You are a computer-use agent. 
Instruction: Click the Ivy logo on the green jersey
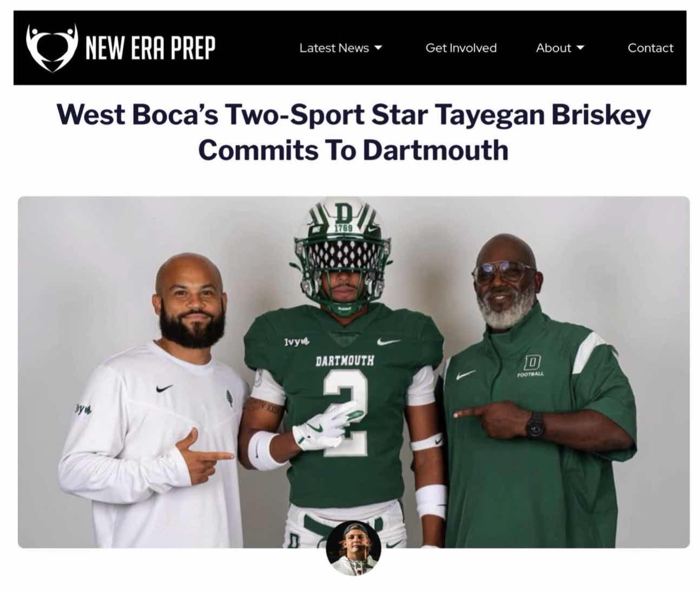pyautogui.click(x=295, y=342)
